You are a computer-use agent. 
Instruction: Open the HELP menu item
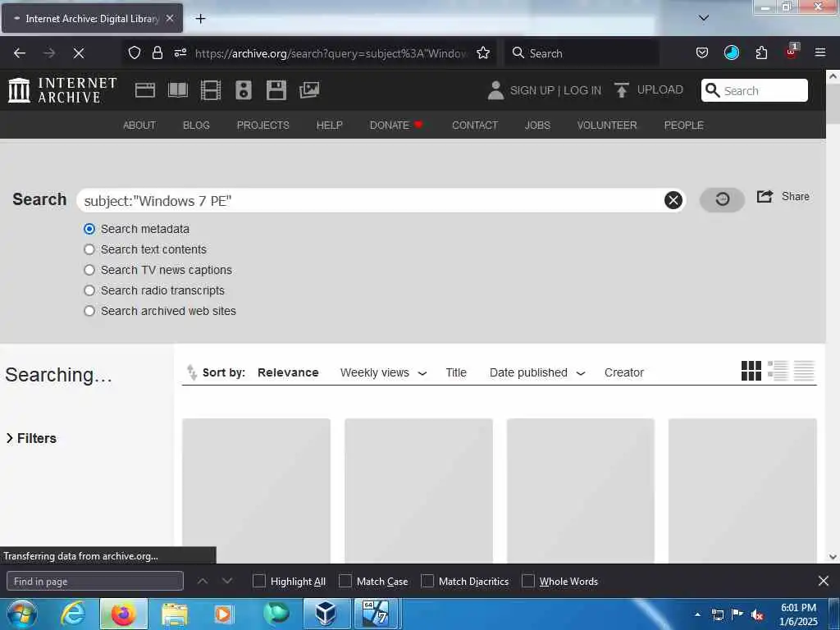pos(330,125)
